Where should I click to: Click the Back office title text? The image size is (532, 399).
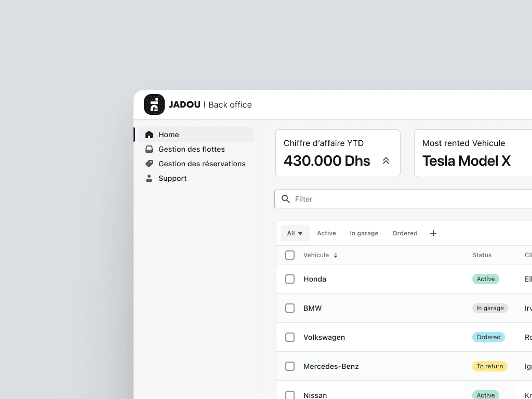point(230,105)
